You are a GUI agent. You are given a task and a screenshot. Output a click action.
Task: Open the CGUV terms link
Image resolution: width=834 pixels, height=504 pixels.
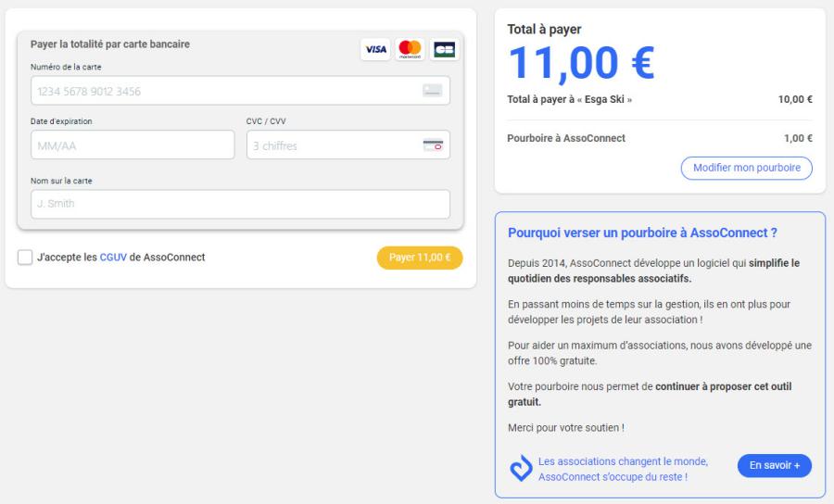[x=113, y=258]
